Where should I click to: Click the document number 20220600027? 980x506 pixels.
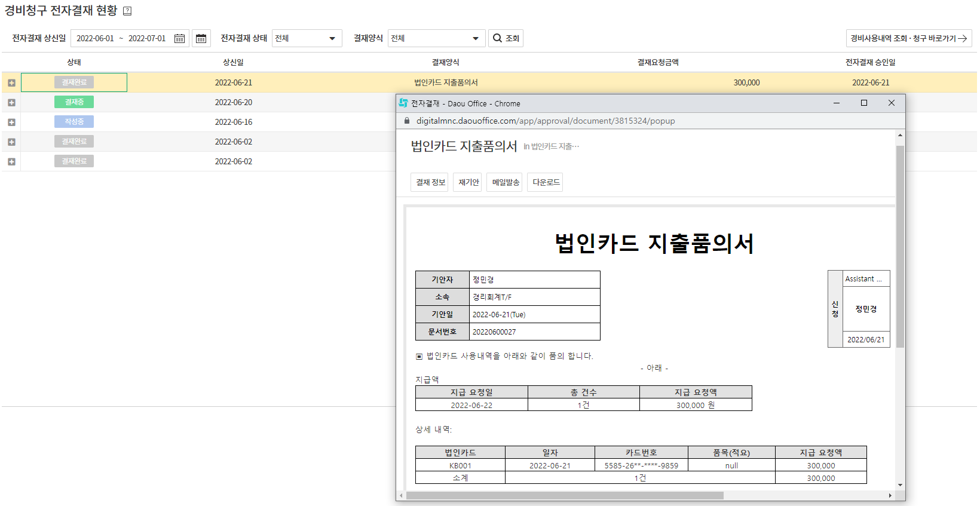click(x=494, y=332)
